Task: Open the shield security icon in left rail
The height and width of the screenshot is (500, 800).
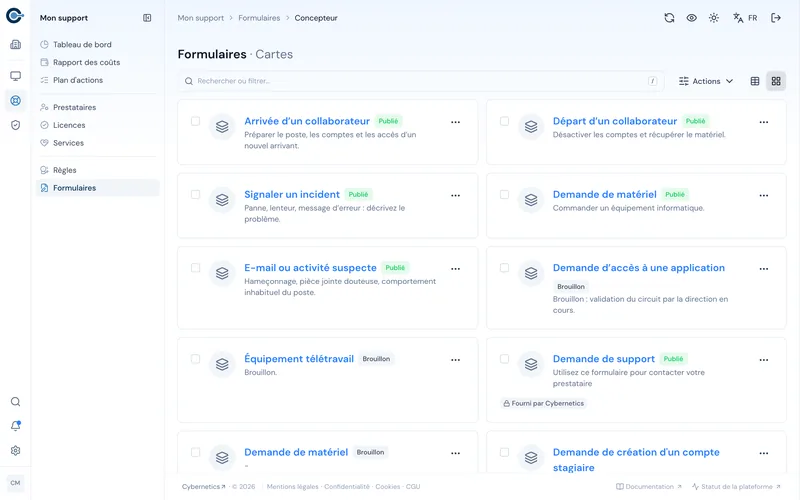Action: (15, 125)
